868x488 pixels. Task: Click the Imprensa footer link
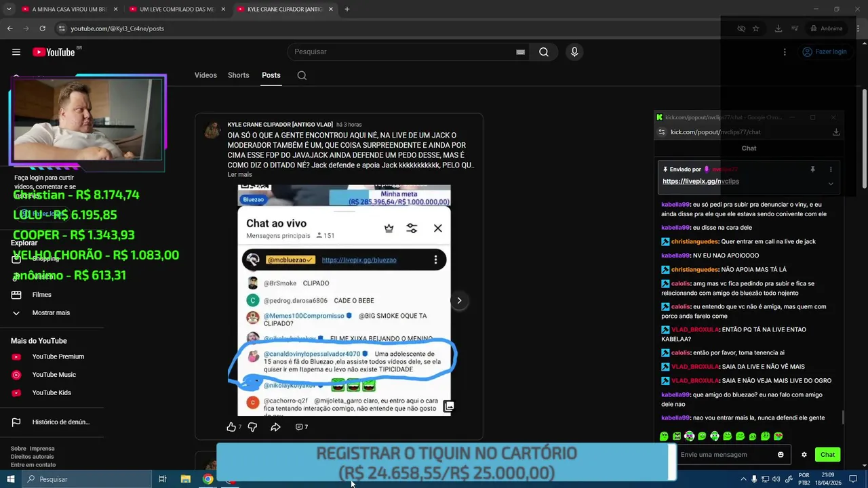42,449
